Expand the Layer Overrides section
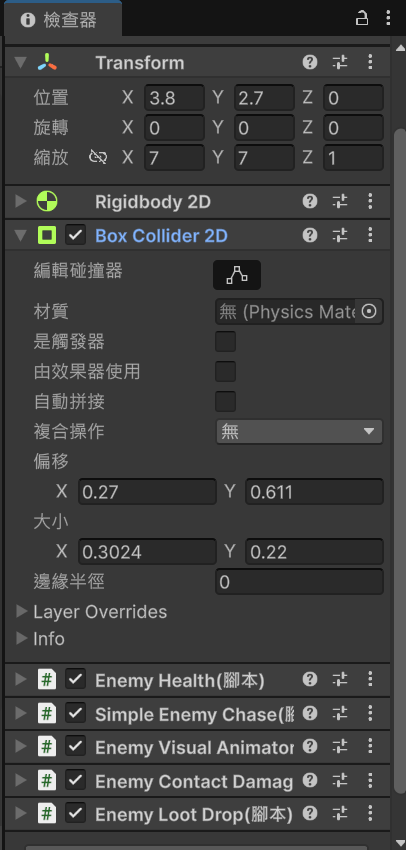The width and height of the screenshot is (406, 850). click(22, 611)
